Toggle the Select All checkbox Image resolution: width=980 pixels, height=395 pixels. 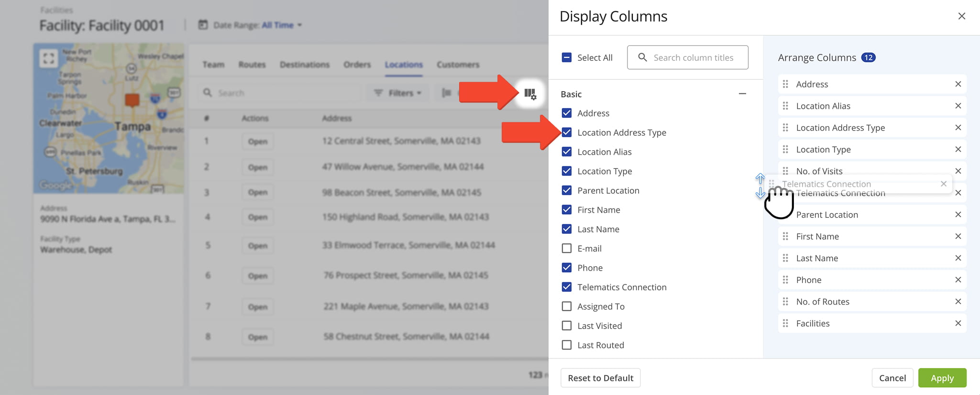click(567, 57)
